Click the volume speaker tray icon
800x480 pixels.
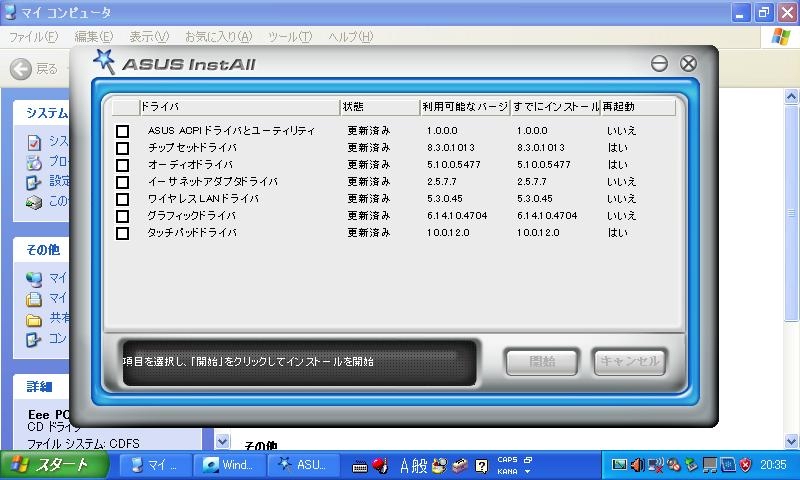pos(637,465)
